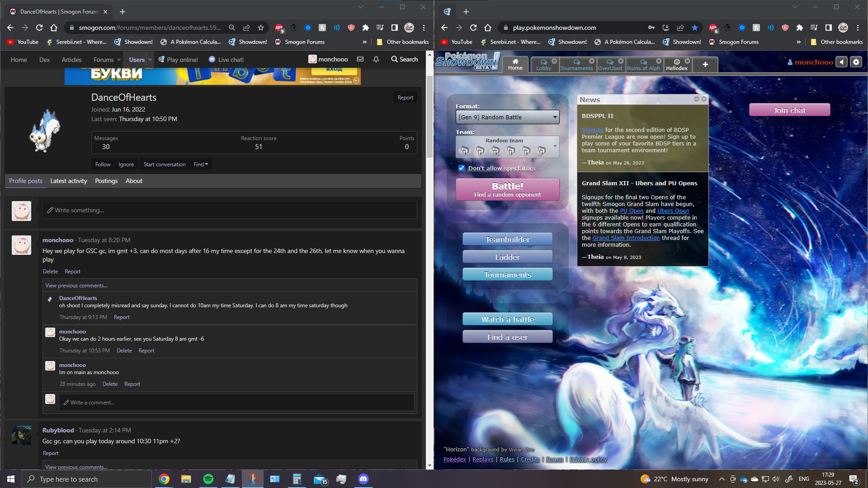Open Discord from the taskbar

click(363, 479)
